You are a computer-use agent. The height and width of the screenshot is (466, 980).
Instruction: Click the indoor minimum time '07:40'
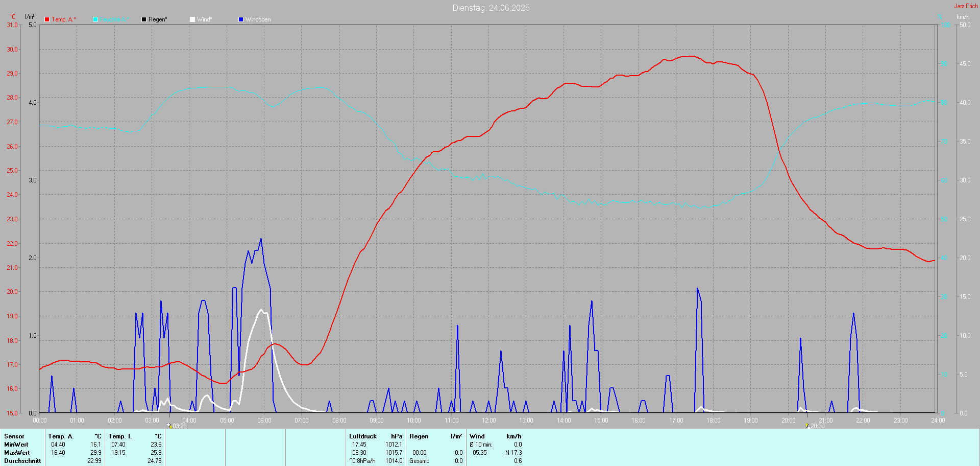(118, 445)
